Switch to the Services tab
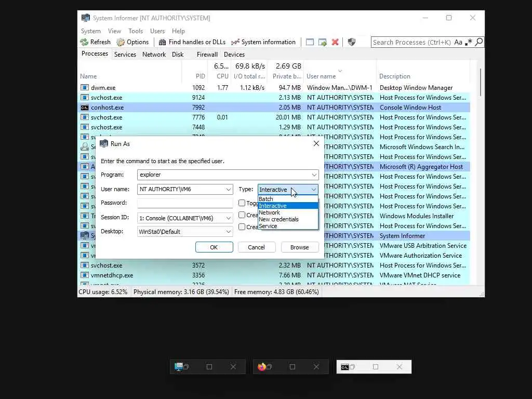The width and height of the screenshot is (532, 399). click(125, 54)
